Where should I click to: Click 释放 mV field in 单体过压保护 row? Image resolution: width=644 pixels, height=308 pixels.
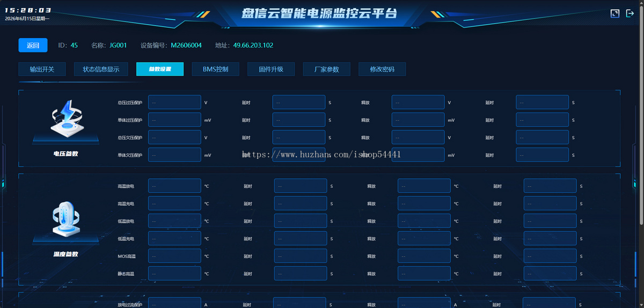click(418, 120)
